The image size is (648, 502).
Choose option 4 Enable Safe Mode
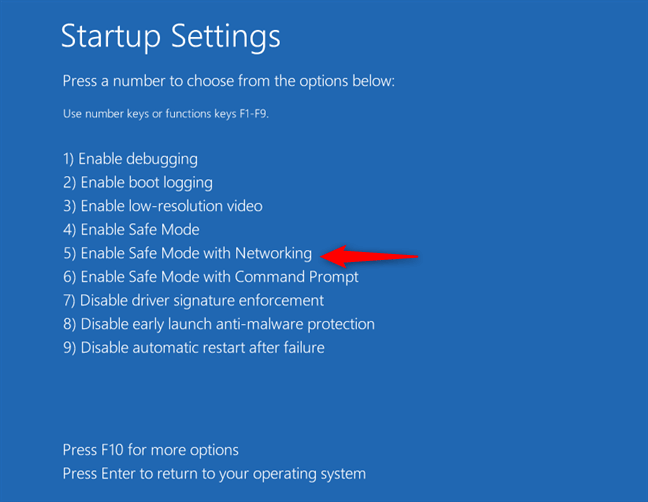pyautogui.click(x=131, y=230)
